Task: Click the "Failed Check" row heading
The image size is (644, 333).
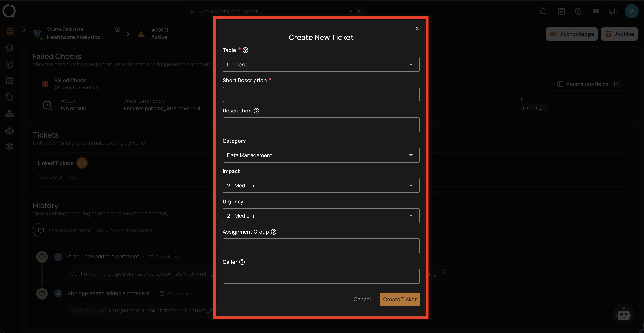Action: [70, 81]
